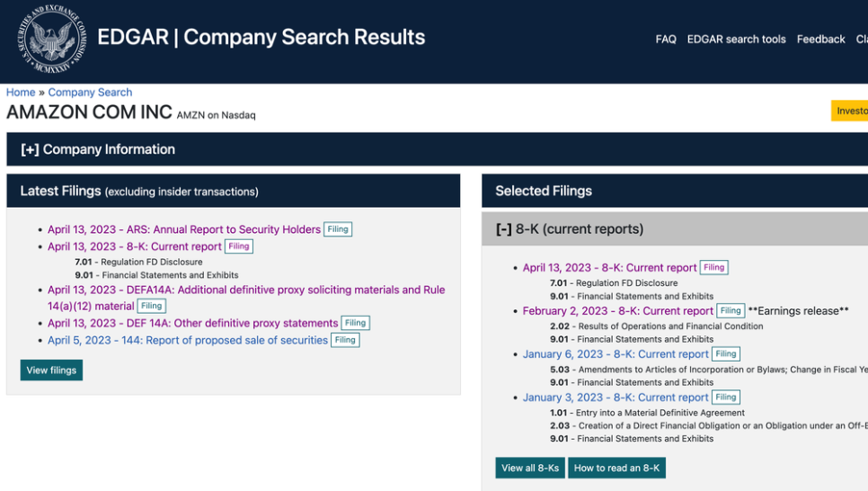Click the **Earnings release** note

click(x=798, y=311)
